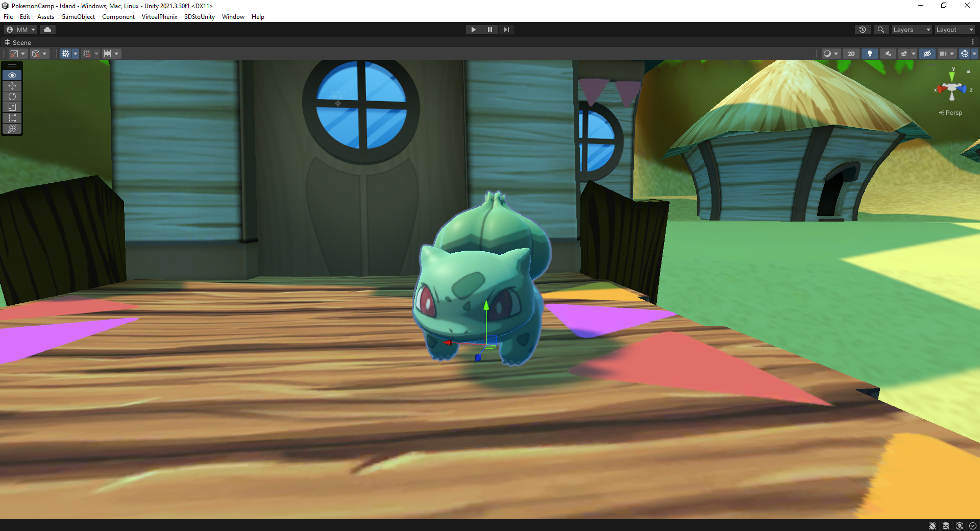Image resolution: width=980 pixels, height=531 pixels.
Task: Click the increment snapping ruler icon
Action: click(x=107, y=54)
